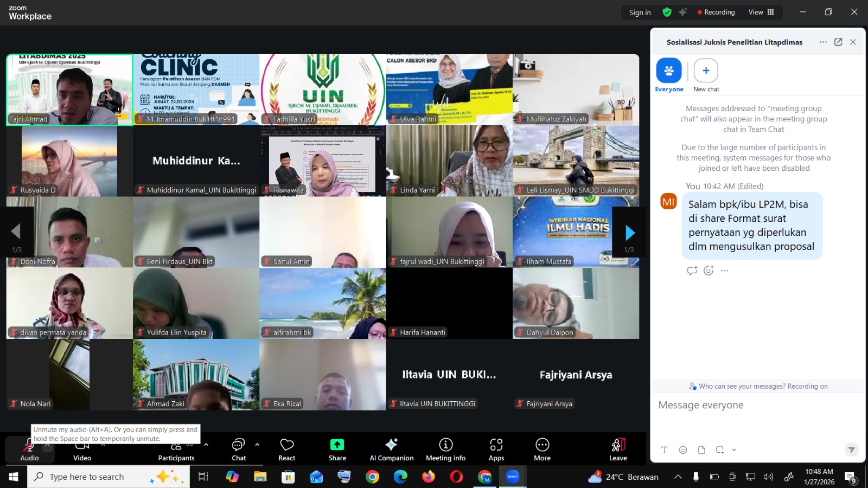Expand the Chat options arrow
Screen dimensions: 868x488
click(257, 445)
